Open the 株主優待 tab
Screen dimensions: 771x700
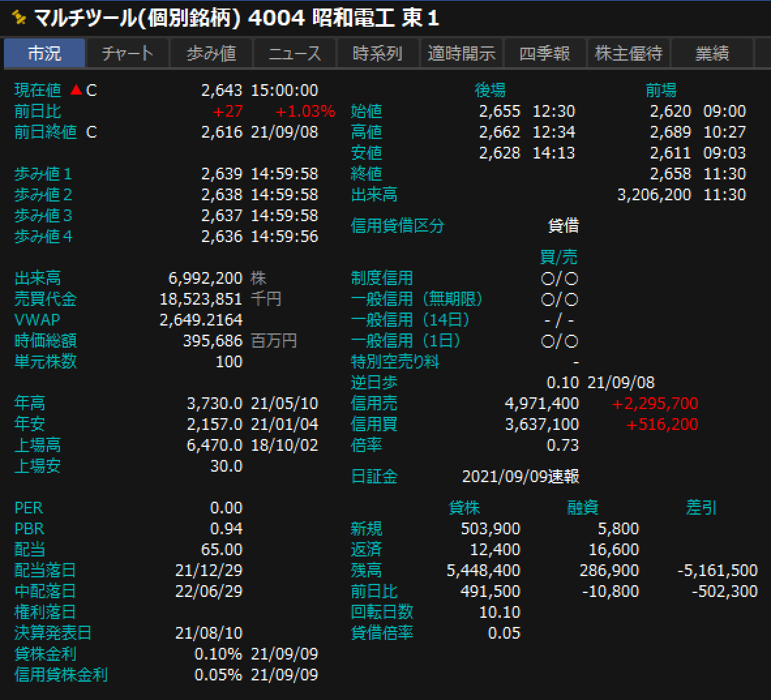click(628, 53)
